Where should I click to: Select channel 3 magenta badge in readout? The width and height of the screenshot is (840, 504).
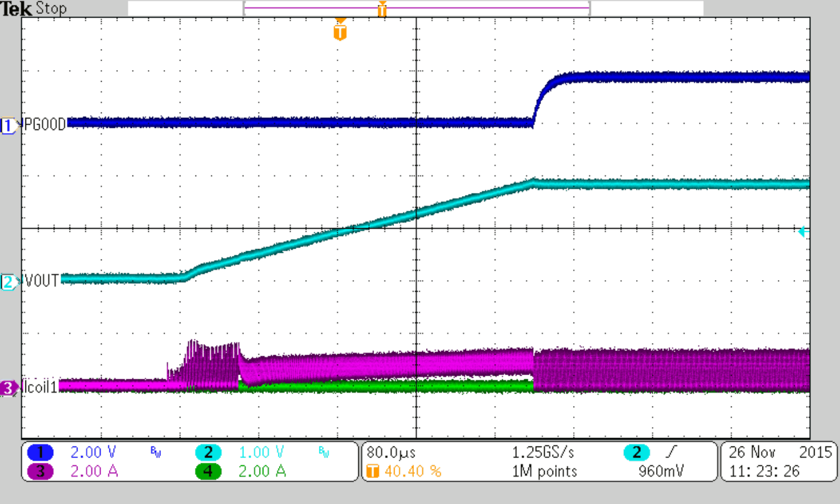click(x=41, y=471)
